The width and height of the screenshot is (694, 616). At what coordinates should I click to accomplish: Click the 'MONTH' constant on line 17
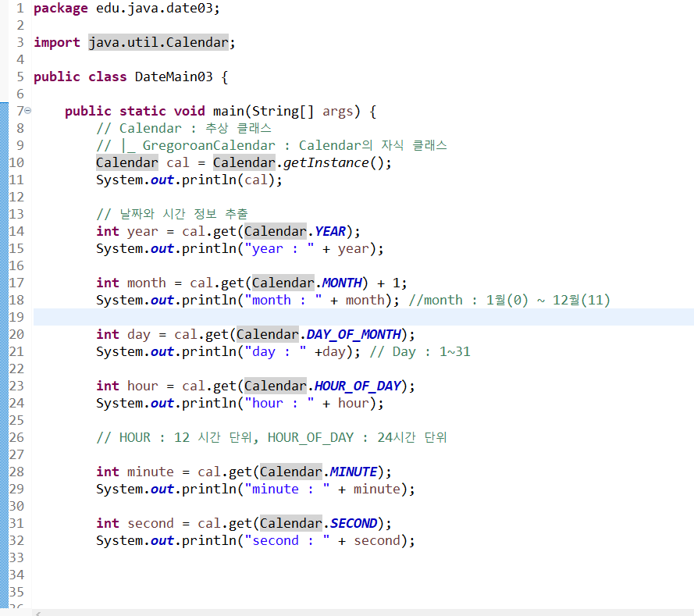[x=342, y=283]
